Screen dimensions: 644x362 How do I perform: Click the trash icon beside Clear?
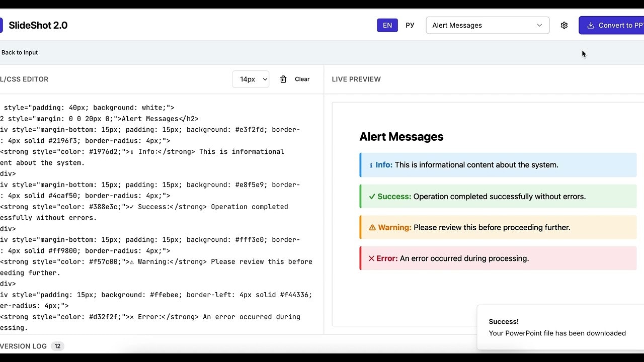pos(283,79)
